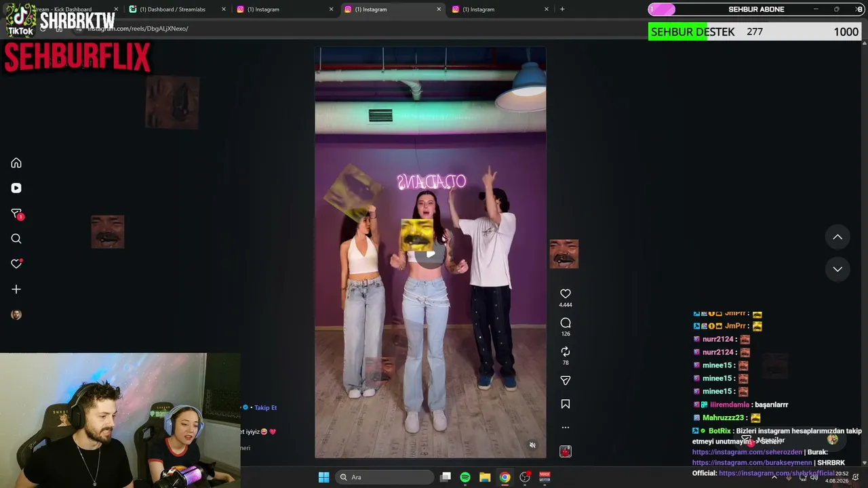Open the shrbrkofficial Instagram link in chat
868x488 pixels.
pos(776,474)
